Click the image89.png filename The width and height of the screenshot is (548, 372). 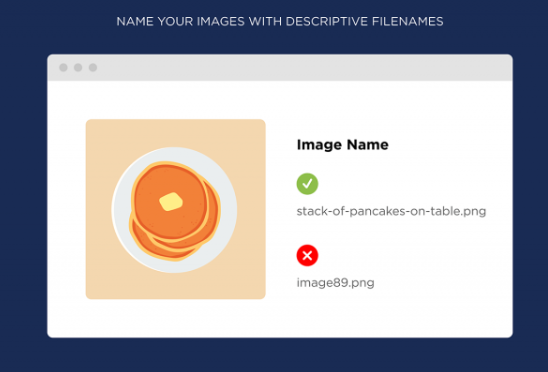pos(335,282)
